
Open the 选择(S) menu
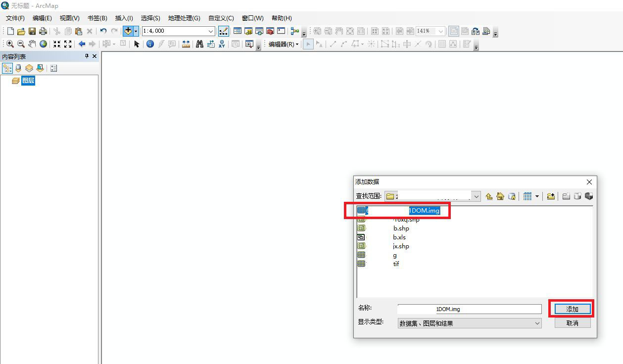[x=150, y=18]
